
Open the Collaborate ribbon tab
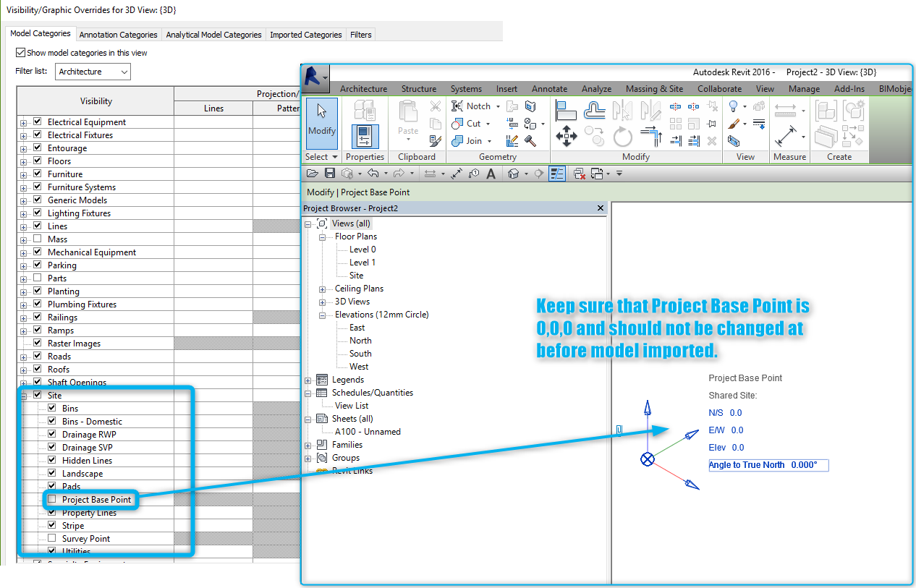(719, 89)
